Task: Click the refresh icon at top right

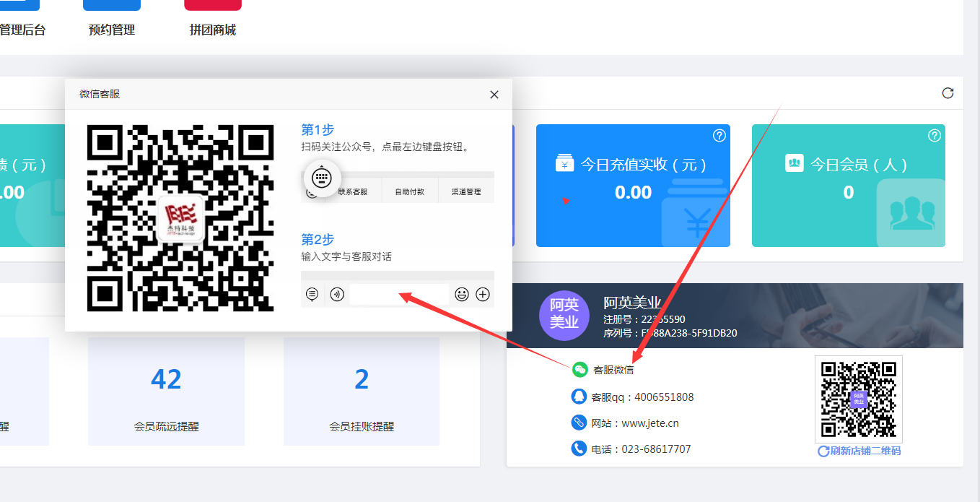Action: point(948,93)
